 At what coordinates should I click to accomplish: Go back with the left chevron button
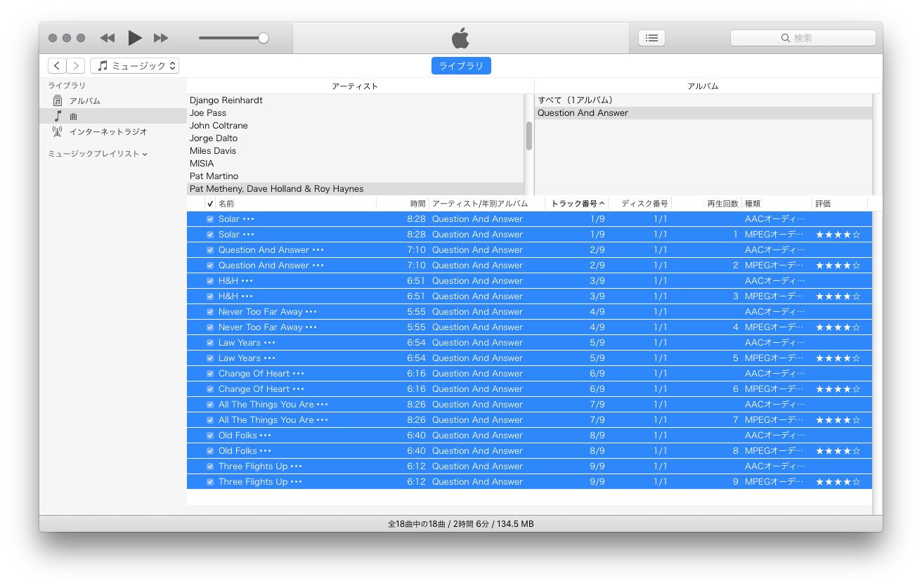click(57, 66)
